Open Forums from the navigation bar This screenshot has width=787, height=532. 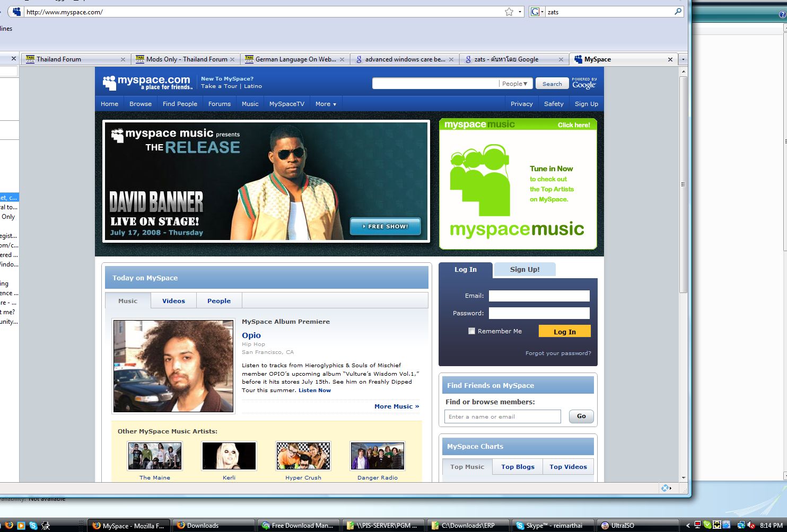tap(220, 104)
